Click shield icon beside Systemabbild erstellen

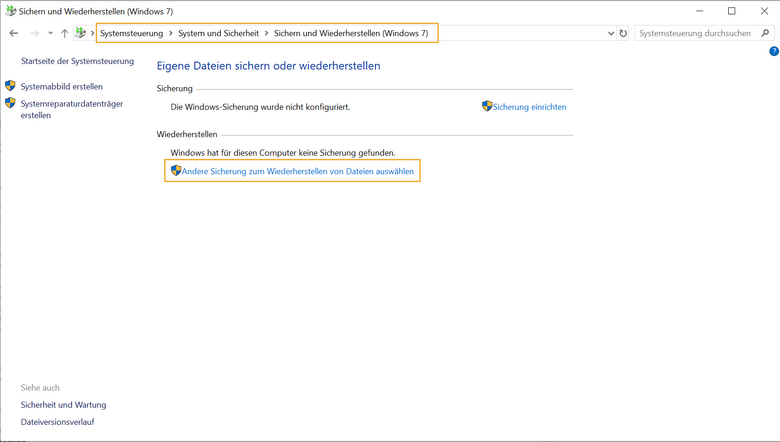click(10, 86)
